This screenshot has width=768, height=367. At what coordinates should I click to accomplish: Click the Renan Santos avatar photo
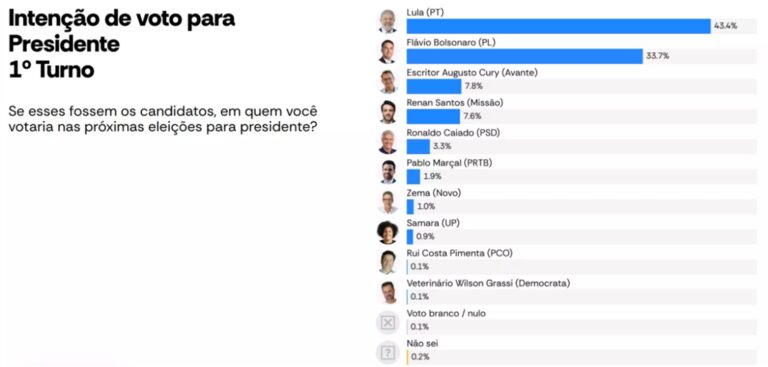coord(387,112)
